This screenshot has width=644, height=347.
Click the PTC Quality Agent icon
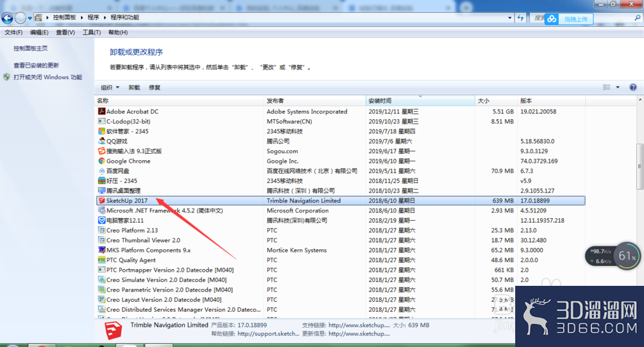pos(102,260)
